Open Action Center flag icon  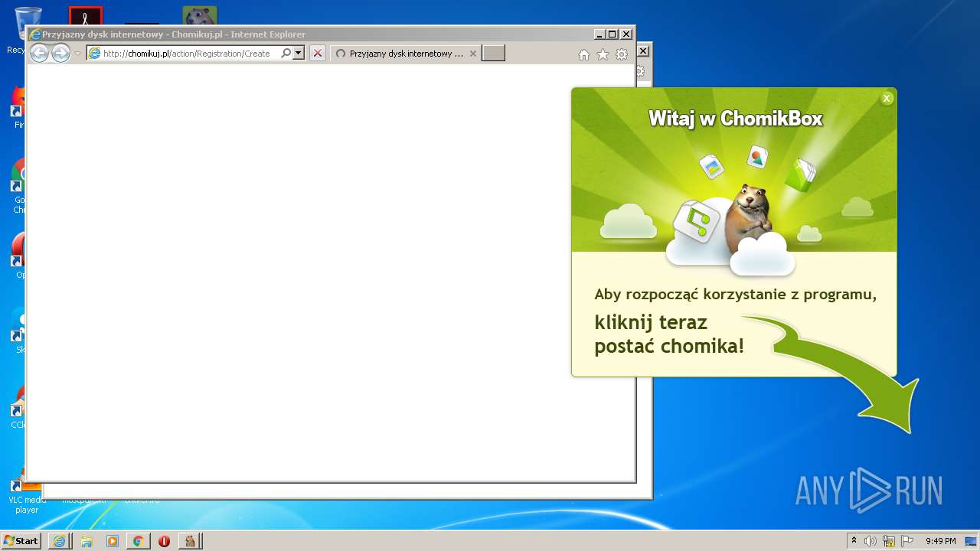[906, 541]
